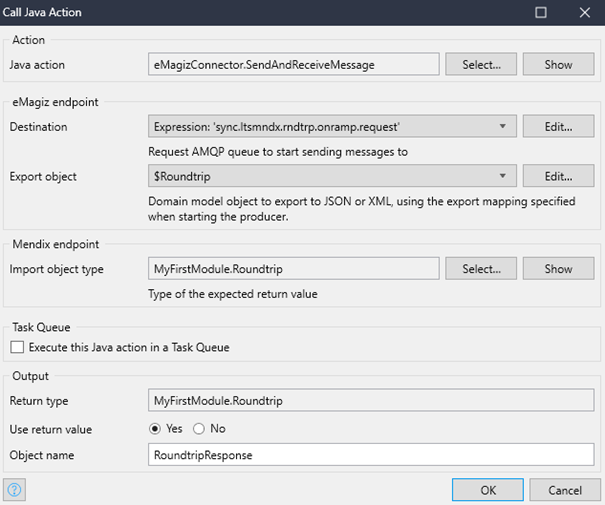
Task: Confirm the dialog with OK
Action: tap(488, 490)
